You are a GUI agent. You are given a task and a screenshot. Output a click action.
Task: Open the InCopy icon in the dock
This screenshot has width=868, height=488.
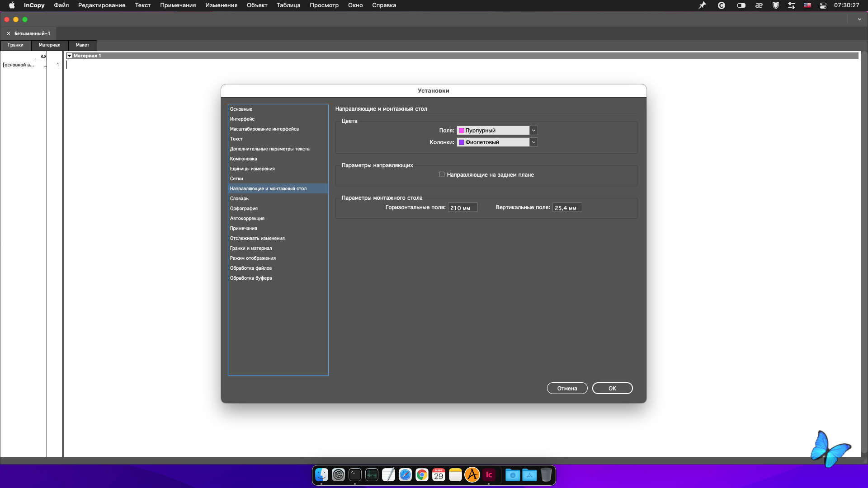point(489,475)
